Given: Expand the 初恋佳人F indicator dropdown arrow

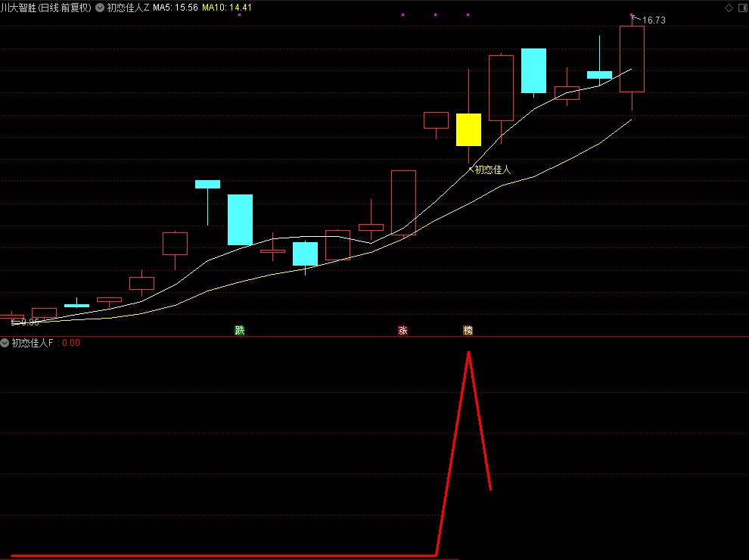Looking at the screenshot, I should coord(5,343).
